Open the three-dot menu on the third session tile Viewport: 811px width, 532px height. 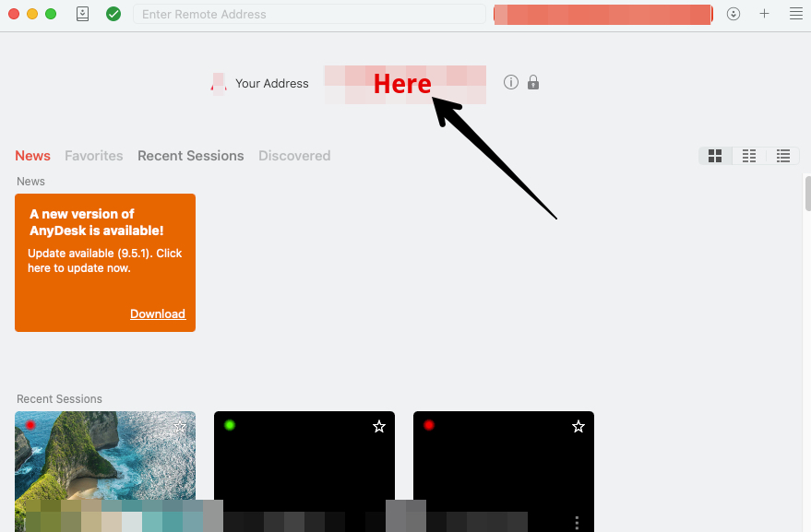[577, 523]
